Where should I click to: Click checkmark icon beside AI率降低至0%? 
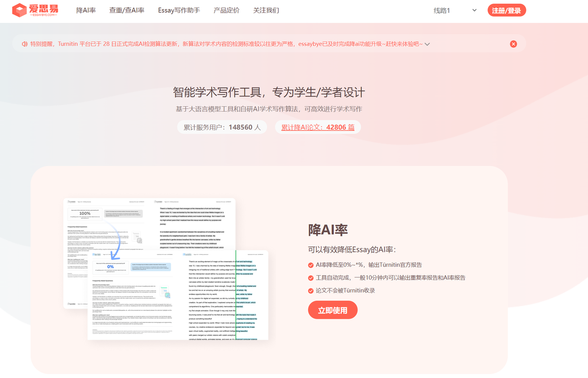(x=311, y=265)
